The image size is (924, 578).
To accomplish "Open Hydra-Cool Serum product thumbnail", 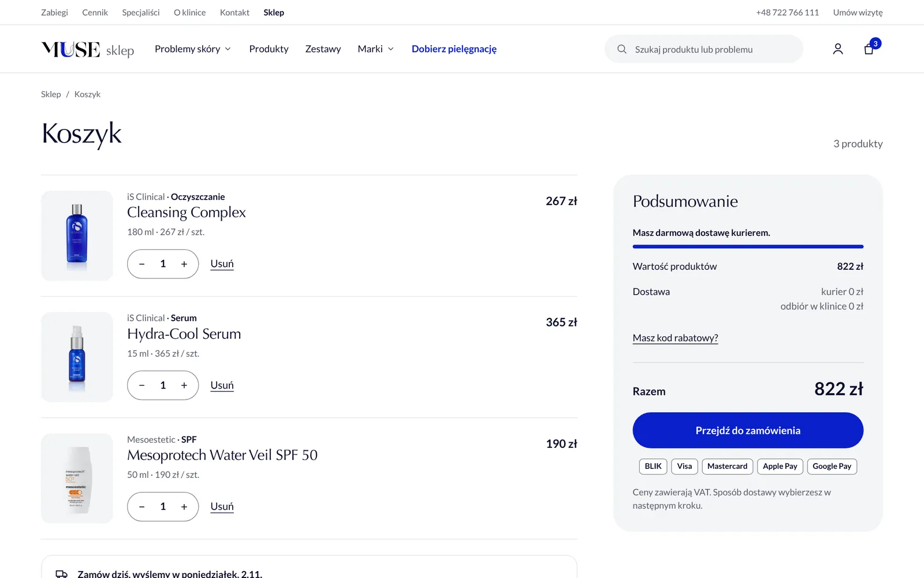I will click(77, 357).
